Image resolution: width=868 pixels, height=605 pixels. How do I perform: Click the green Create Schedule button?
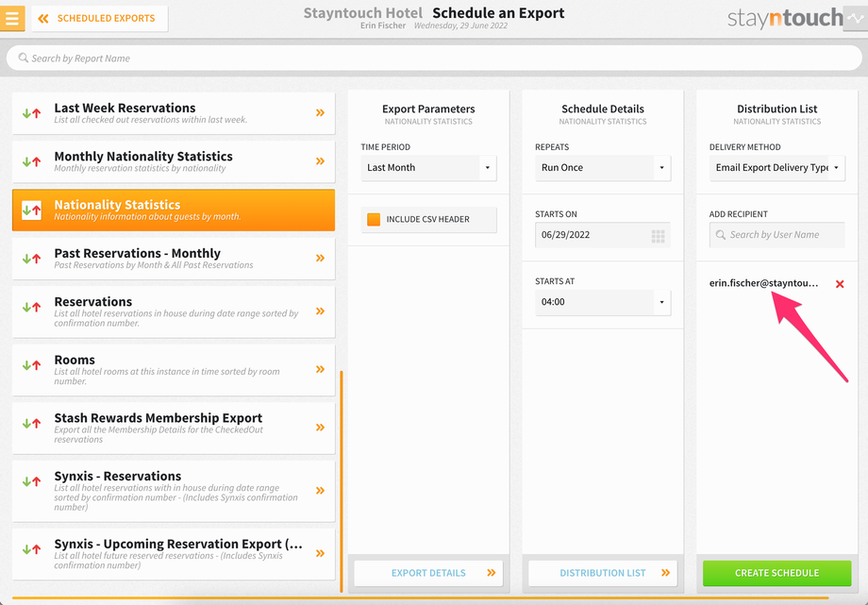click(x=776, y=573)
